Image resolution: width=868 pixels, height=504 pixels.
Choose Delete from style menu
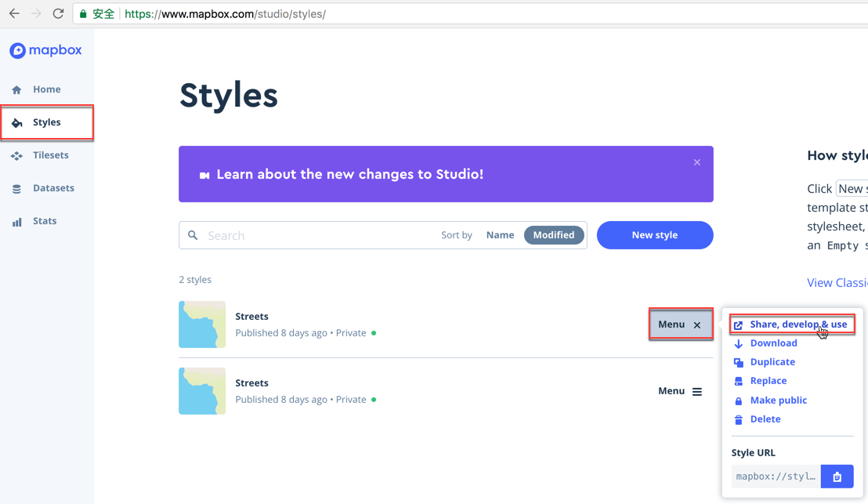[758, 419]
